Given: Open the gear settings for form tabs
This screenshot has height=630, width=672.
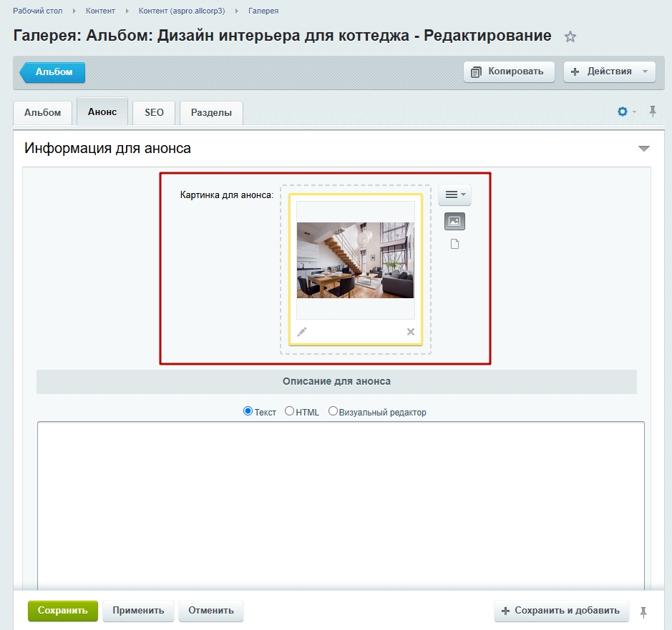Looking at the screenshot, I should click(623, 112).
